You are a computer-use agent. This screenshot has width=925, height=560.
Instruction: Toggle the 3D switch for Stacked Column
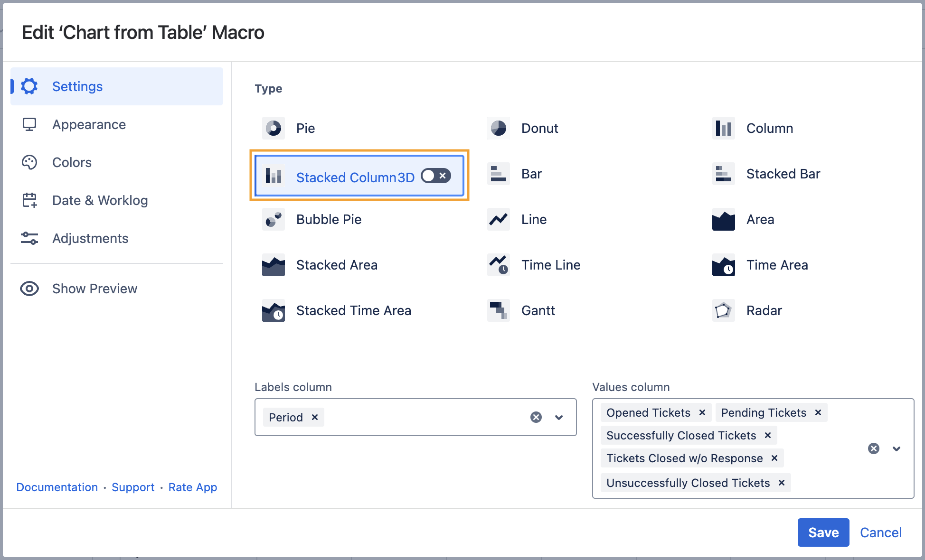pyautogui.click(x=435, y=176)
